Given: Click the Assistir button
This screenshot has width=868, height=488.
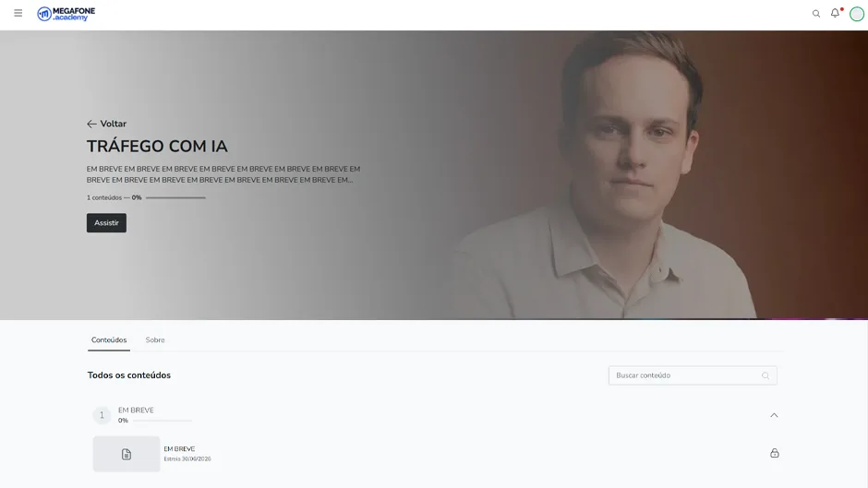Looking at the screenshot, I should click(x=106, y=223).
